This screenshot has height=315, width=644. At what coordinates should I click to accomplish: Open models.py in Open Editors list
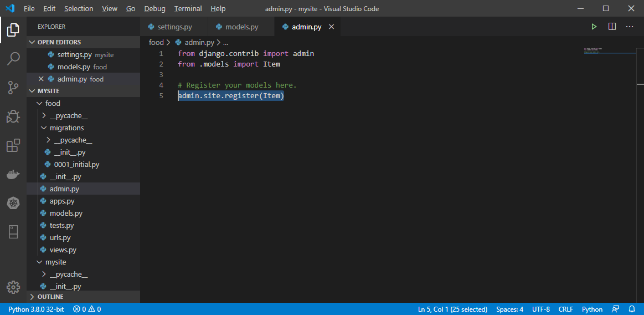tap(84, 67)
